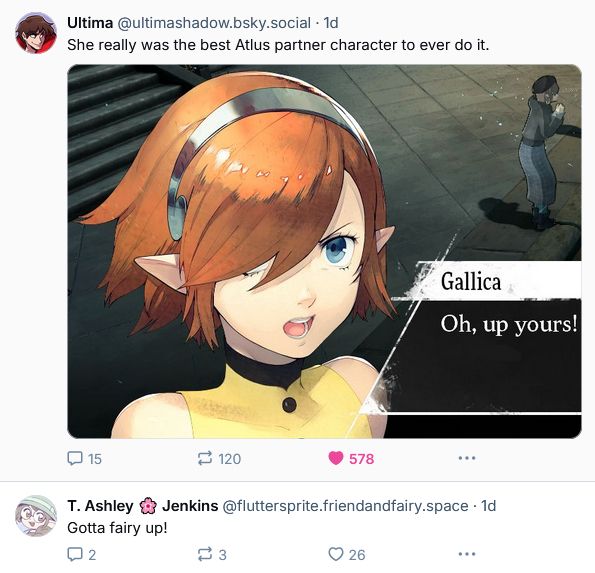Viewport: 595px width, 573px height.
Task: Click the 120 reposts count
Action: click(230, 459)
